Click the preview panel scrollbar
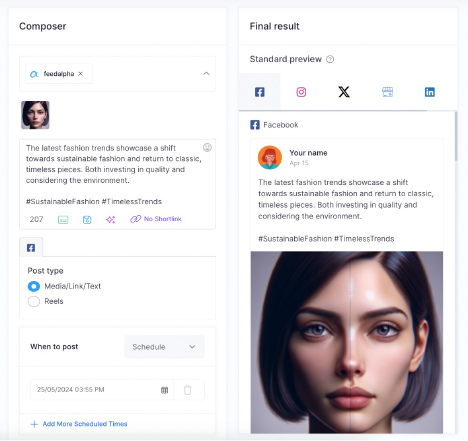 coord(456,137)
